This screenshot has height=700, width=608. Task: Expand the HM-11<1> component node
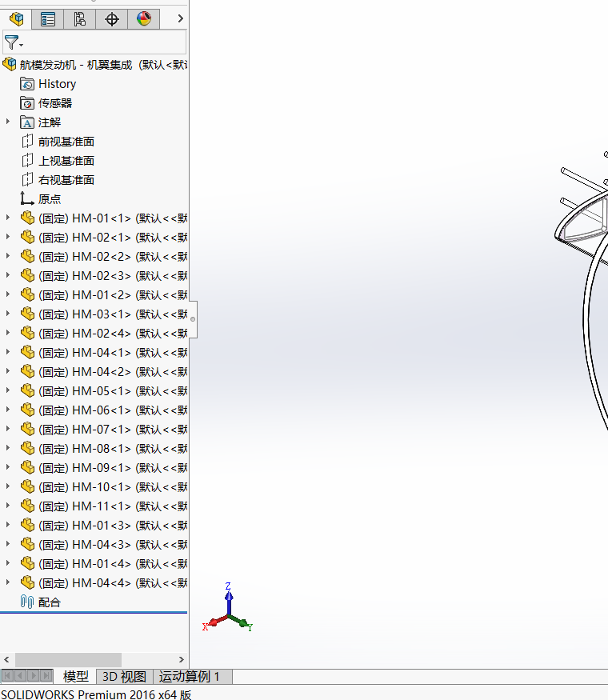click(x=7, y=506)
